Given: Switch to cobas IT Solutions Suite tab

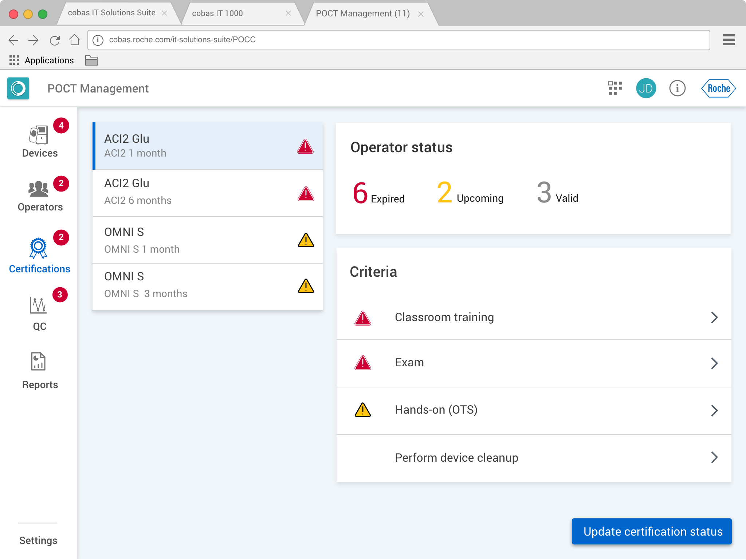Looking at the screenshot, I should (111, 13).
